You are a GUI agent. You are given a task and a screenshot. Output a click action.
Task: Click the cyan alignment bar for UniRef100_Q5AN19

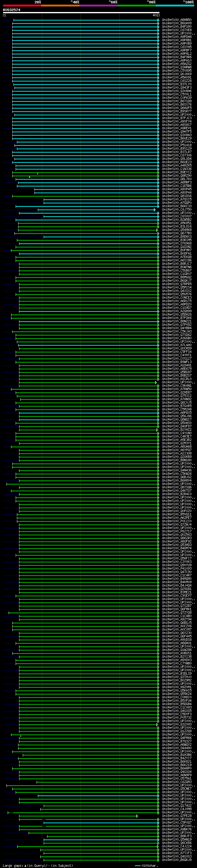101,840
